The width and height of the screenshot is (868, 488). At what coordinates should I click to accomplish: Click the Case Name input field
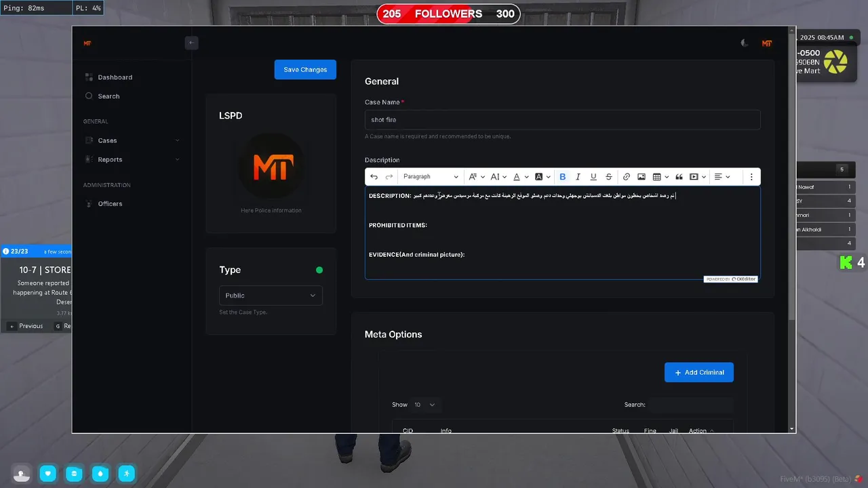(x=562, y=120)
